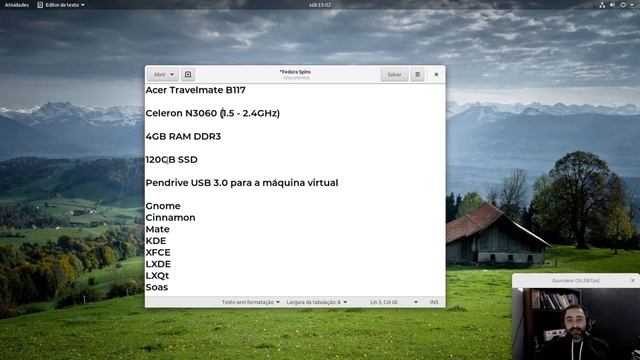Open the Largura da tabulação dropdown
Image resolution: width=640 pixels, height=360 pixels.
(317, 302)
